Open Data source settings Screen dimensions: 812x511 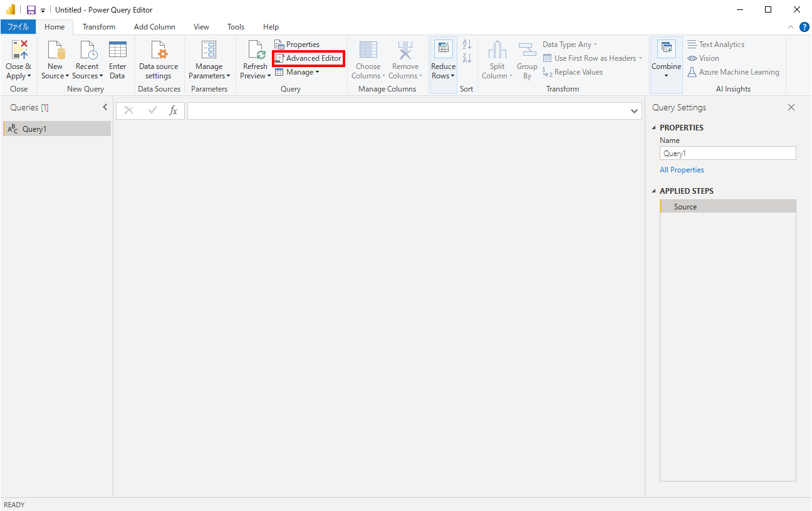coord(159,50)
